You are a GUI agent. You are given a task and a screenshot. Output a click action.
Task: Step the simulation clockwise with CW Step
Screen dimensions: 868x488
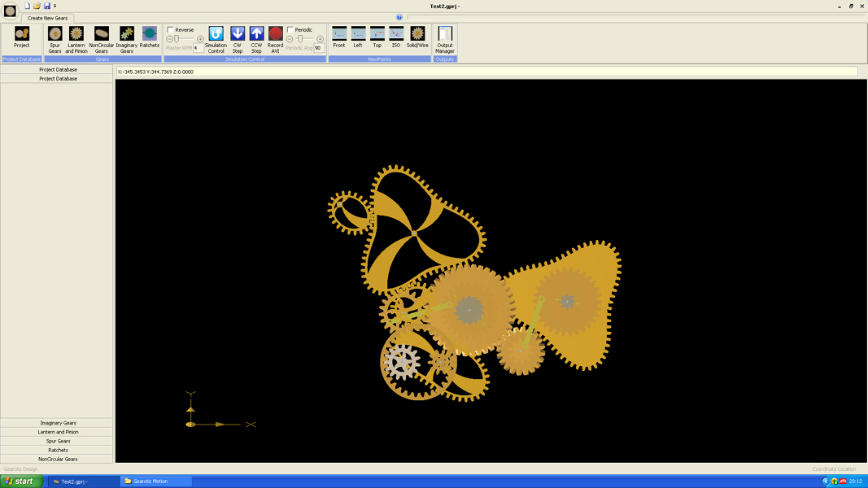click(238, 39)
